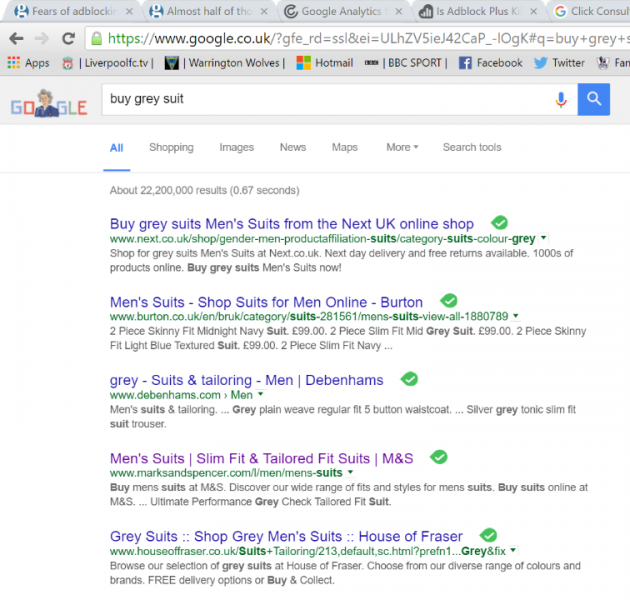Click the www.burton.co.uk green URL text

click(x=309, y=317)
